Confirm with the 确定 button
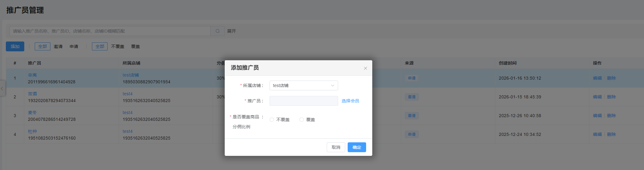644x170 pixels. pos(357,147)
